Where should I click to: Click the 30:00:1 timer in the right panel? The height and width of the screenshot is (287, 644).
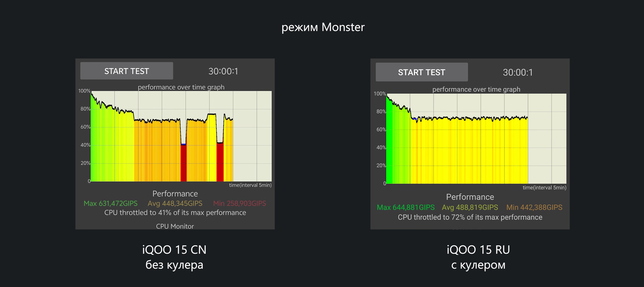coord(518,72)
